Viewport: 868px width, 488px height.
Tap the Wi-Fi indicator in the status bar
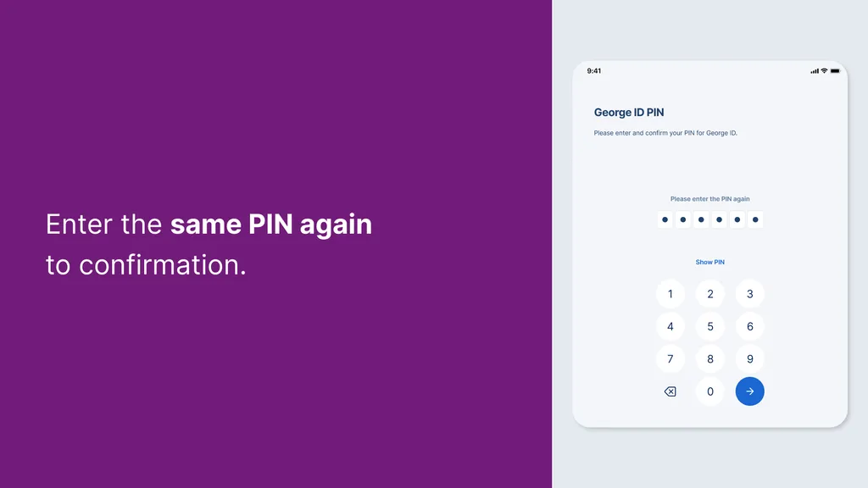point(823,71)
